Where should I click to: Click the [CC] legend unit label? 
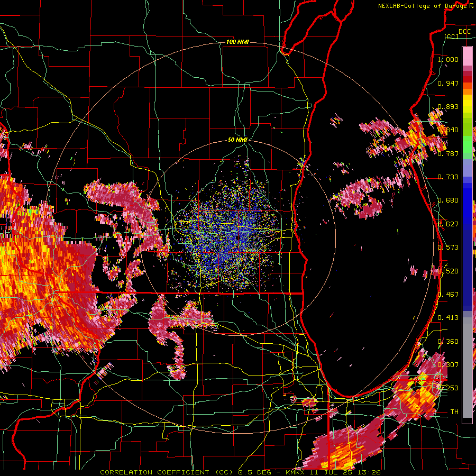coord(452,36)
